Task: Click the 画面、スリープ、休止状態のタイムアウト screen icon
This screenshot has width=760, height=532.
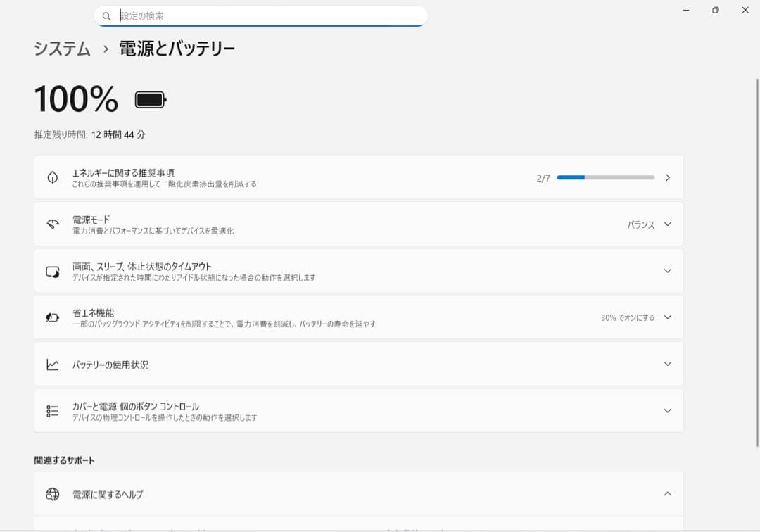Action: coord(51,270)
